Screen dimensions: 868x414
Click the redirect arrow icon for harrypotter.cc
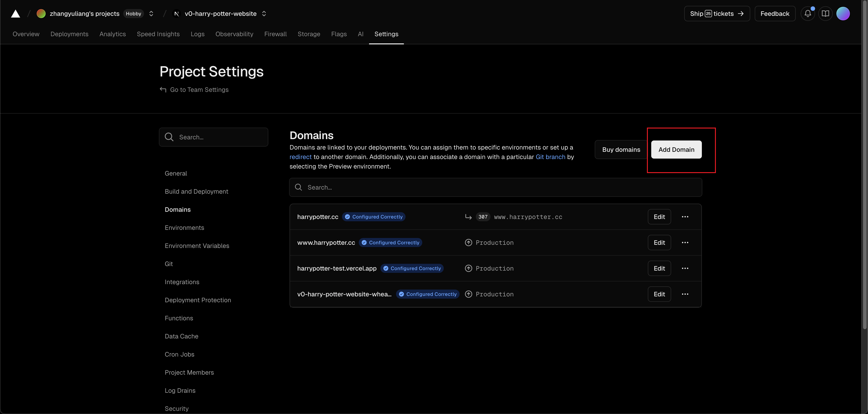tap(468, 217)
